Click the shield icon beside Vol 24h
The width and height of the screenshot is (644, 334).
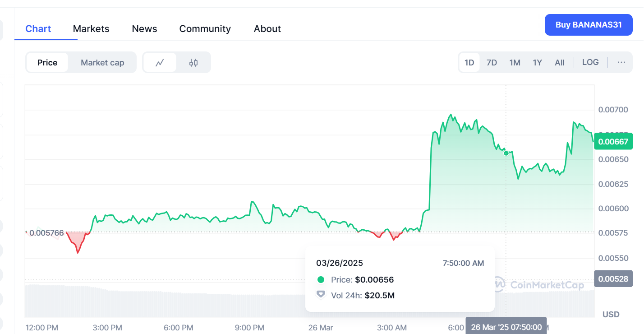[321, 295]
